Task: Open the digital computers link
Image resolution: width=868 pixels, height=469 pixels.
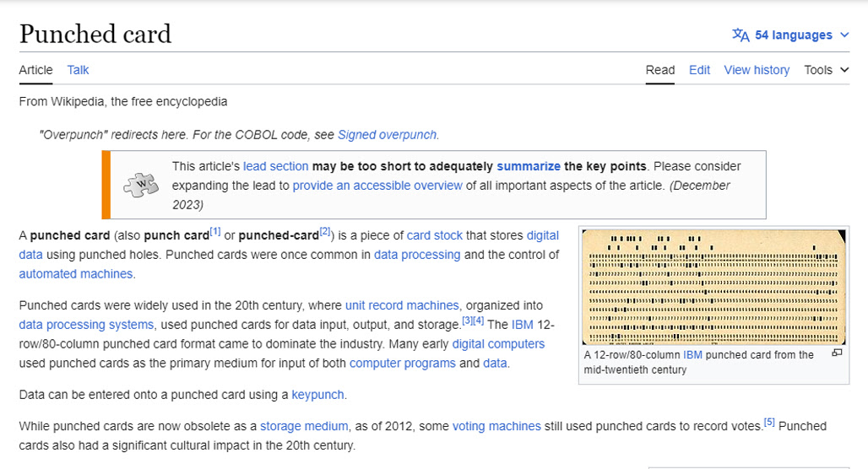Action: [498, 344]
